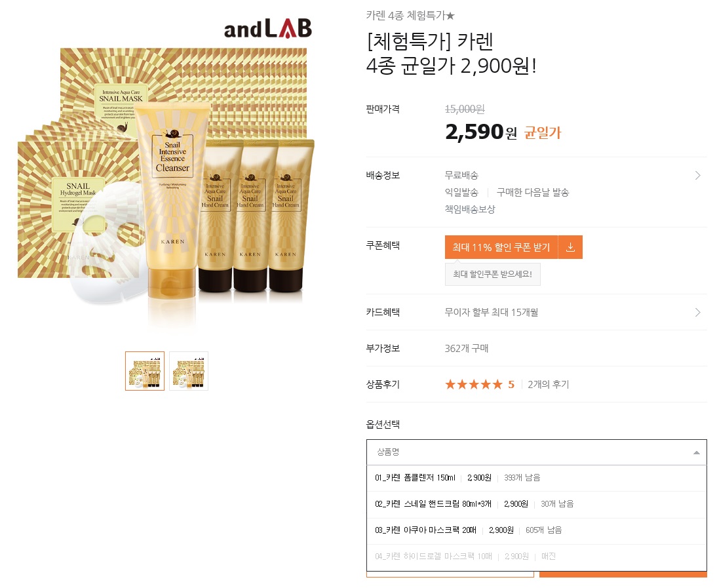Click 카렌 4종 체험특가 category text
This screenshot has height=588, width=717.
(x=410, y=16)
